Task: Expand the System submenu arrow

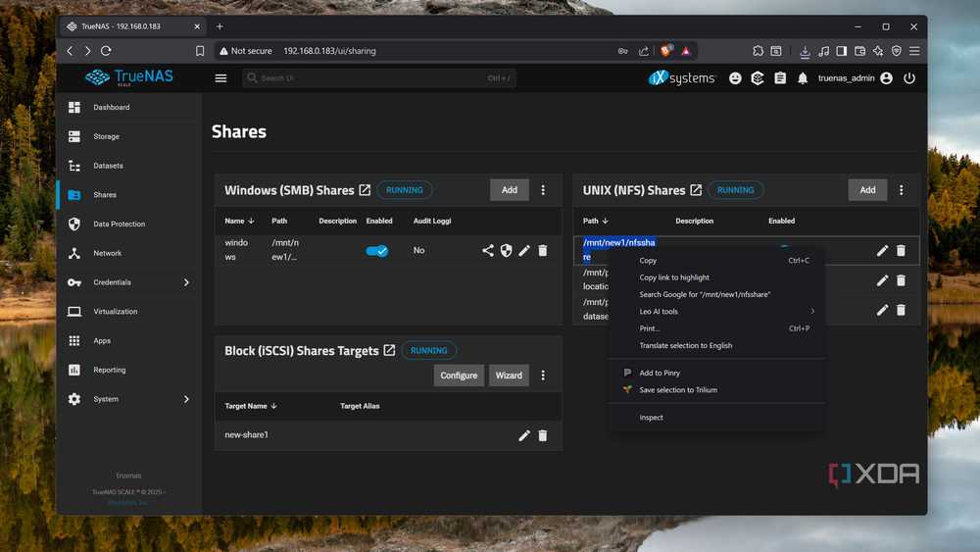Action: tap(186, 399)
